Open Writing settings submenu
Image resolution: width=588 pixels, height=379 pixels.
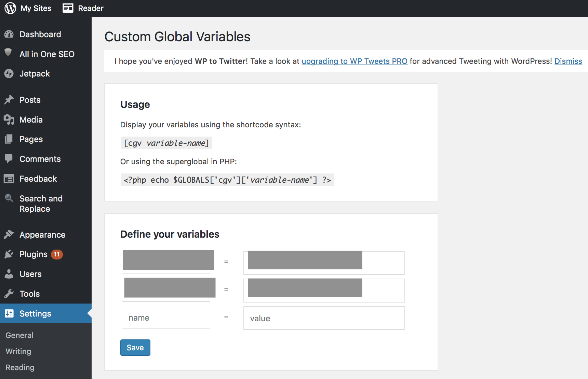click(x=18, y=351)
